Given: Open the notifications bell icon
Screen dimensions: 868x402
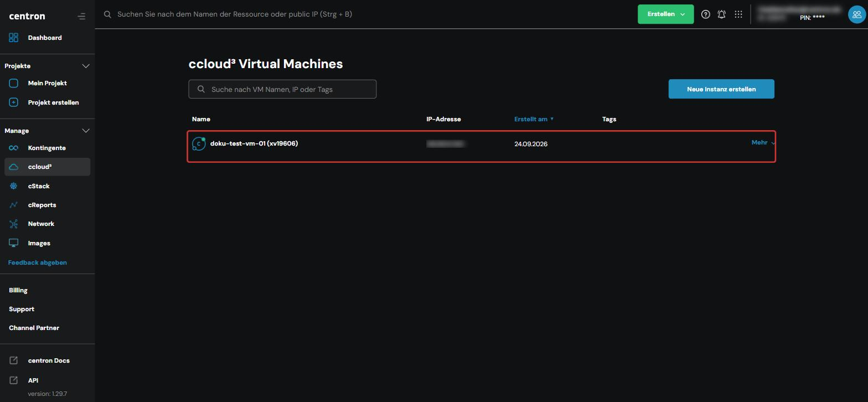Looking at the screenshot, I should click(722, 14).
